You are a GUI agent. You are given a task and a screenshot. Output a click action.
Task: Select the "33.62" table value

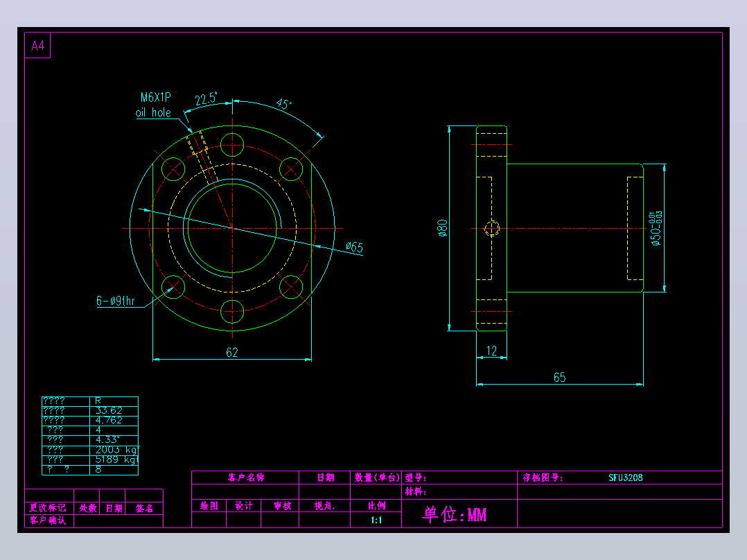coord(109,410)
